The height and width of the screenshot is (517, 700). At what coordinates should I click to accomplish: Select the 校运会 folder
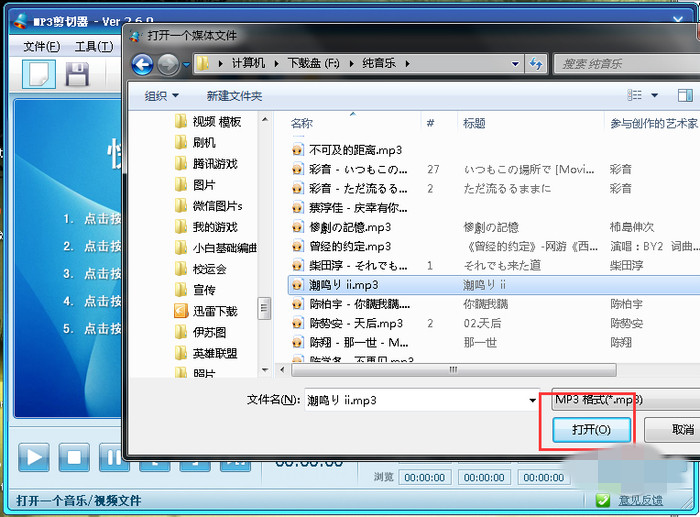point(200,269)
